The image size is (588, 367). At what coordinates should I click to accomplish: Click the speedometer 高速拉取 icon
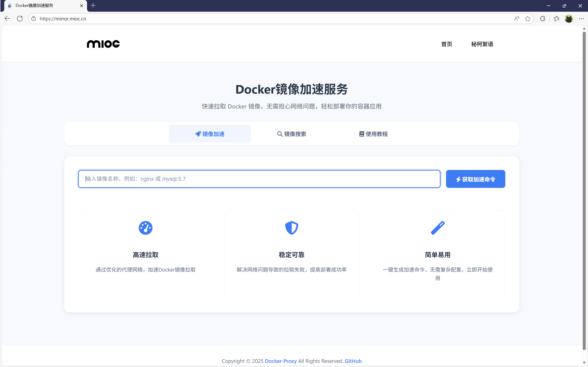pyautogui.click(x=146, y=228)
